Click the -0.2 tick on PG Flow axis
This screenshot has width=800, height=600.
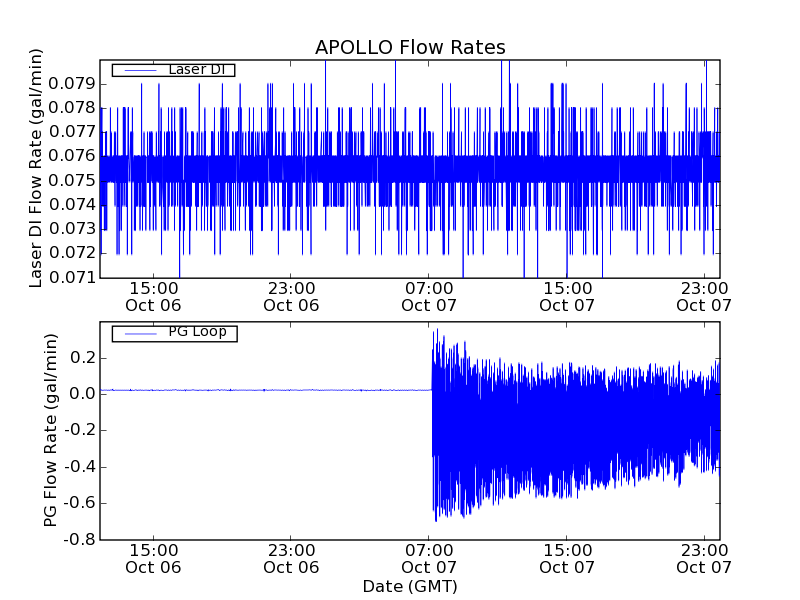click(80, 430)
